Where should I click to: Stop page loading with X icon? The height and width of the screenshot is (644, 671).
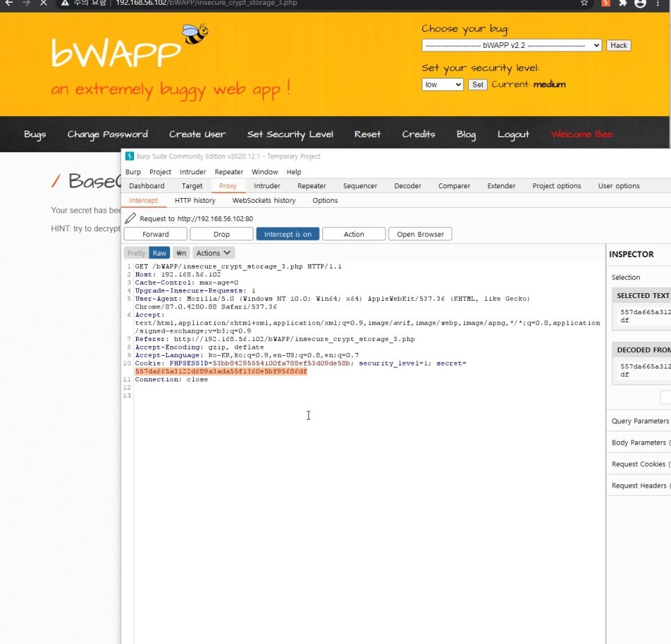point(43,3)
